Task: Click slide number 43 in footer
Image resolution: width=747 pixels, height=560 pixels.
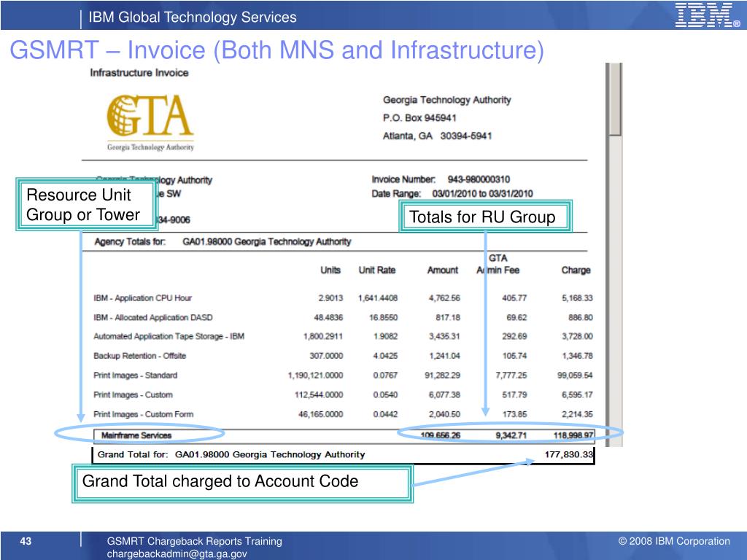Action: tap(26, 542)
